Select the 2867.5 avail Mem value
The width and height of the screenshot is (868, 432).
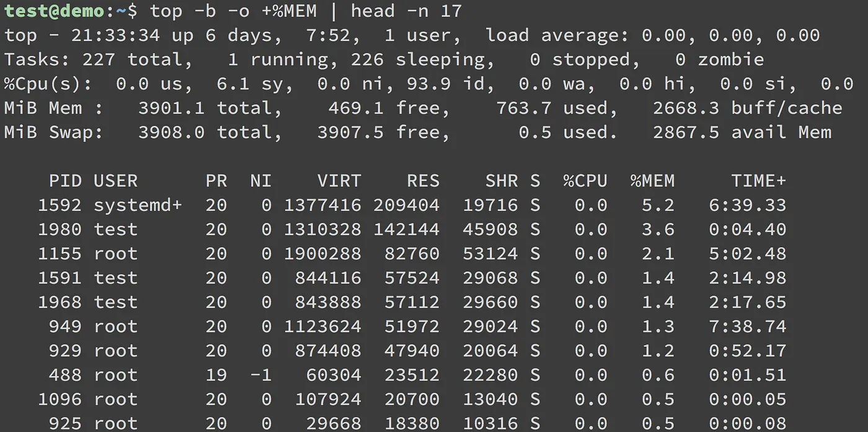pos(686,132)
